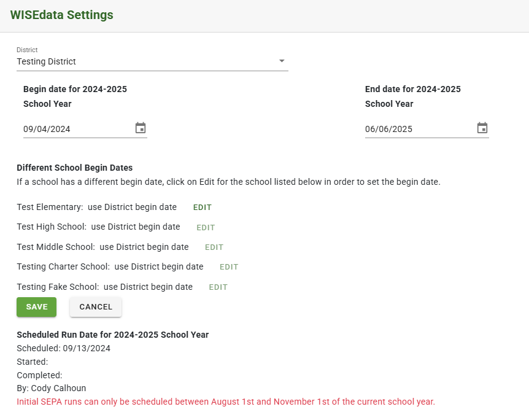Image resolution: width=529 pixels, height=420 pixels.
Task: Click the WISEdata Settings page title
Action: 62,15
